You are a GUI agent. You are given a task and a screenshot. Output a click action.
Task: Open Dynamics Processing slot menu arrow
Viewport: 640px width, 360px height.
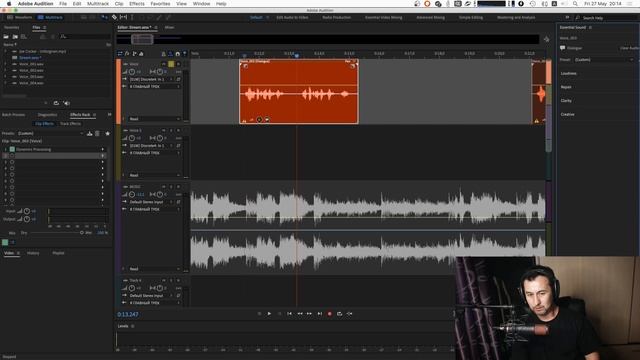[102, 149]
